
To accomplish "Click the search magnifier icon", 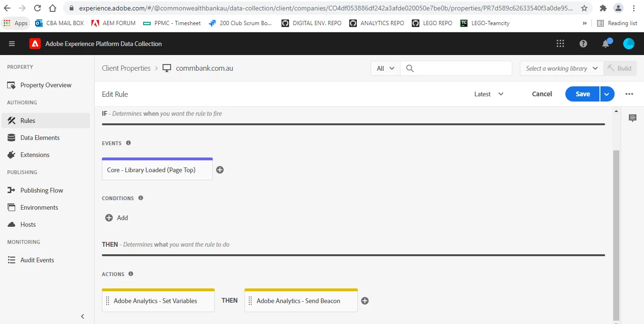I will (410, 68).
